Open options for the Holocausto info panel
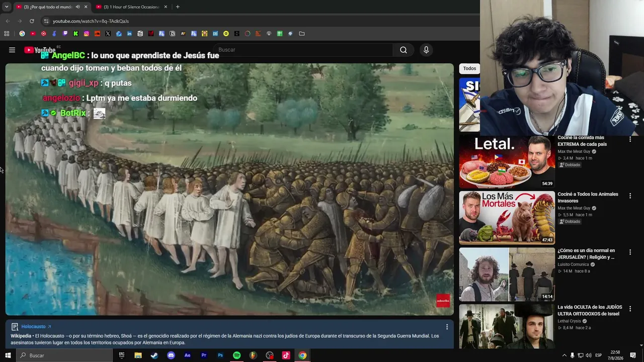 447,327
